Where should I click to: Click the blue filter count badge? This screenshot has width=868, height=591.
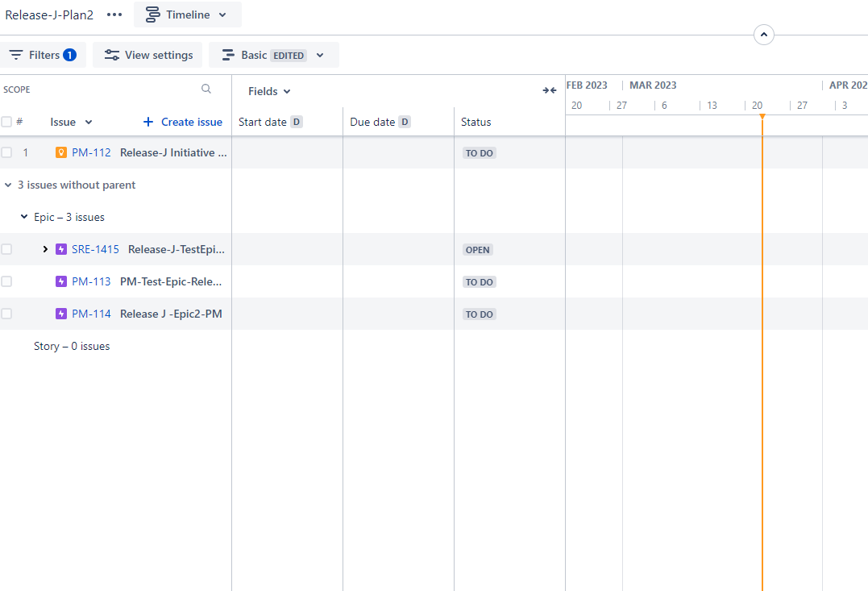pyautogui.click(x=70, y=55)
